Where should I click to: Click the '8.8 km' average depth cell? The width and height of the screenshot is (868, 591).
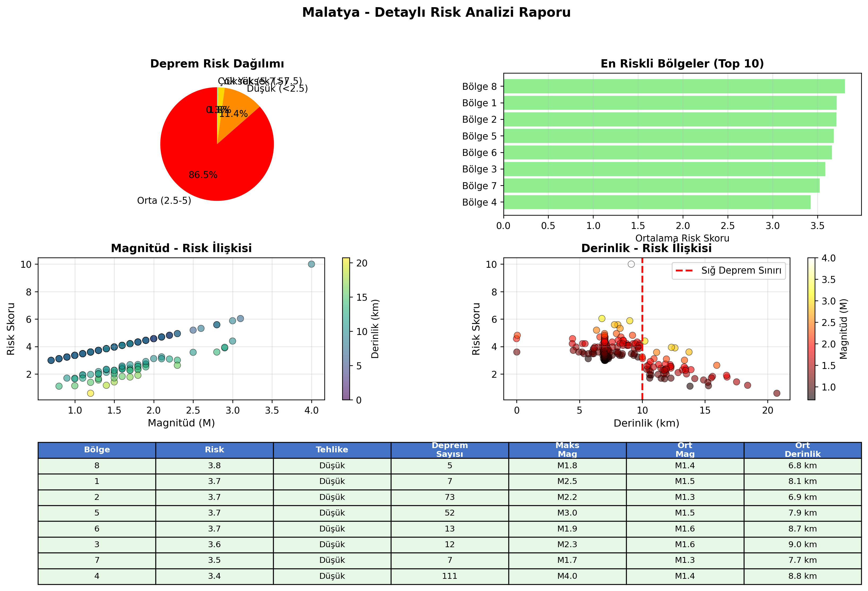coord(803,576)
